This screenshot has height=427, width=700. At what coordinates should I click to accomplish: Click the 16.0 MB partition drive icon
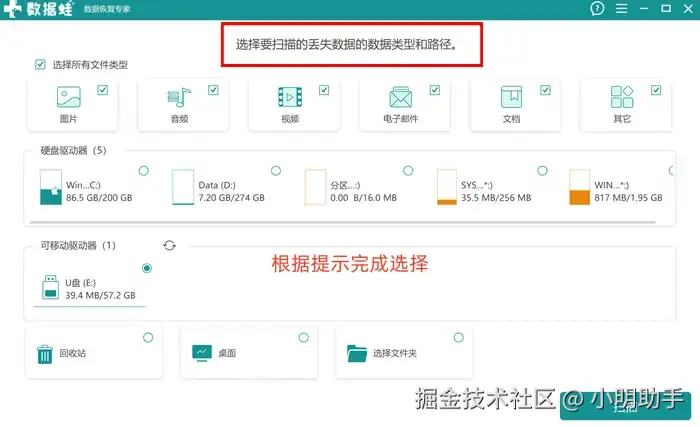(x=315, y=187)
